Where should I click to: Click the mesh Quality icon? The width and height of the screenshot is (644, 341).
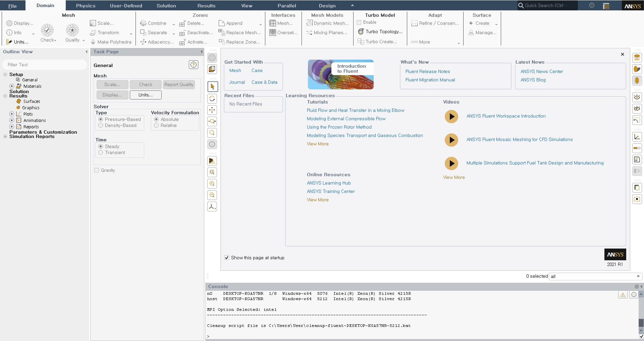pyautogui.click(x=72, y=30)
